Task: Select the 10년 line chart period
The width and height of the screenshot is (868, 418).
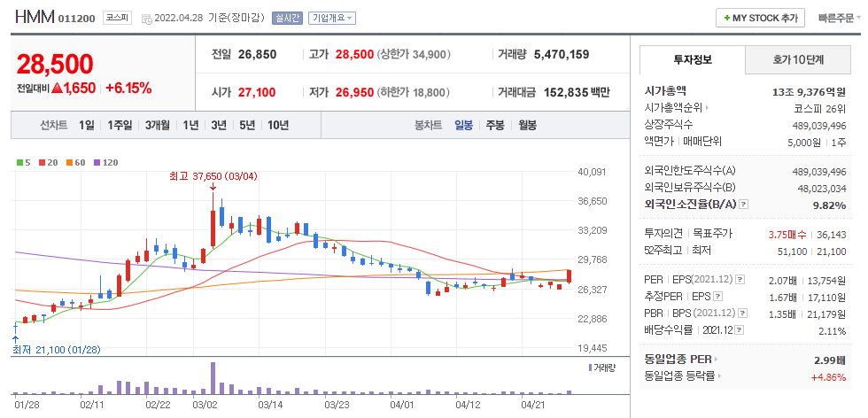Action: [x=278, y=125]
